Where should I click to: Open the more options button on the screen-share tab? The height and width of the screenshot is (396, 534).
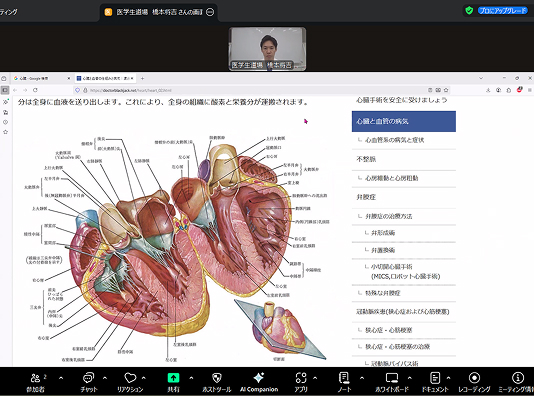click(x=210, y=12)
